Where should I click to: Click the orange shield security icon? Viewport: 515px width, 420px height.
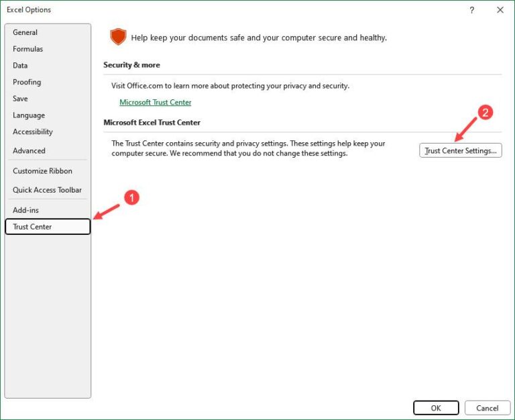point(118,38)
